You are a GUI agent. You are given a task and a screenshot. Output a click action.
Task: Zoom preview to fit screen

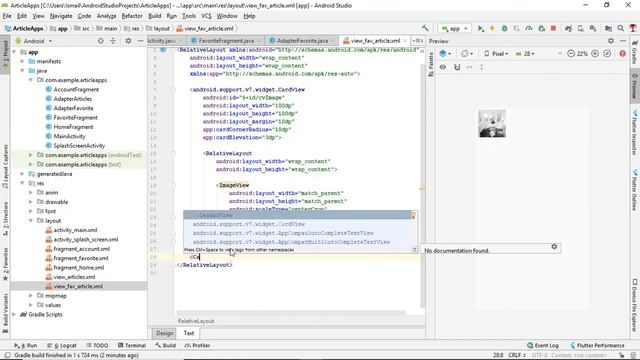[x=607, y=53]
